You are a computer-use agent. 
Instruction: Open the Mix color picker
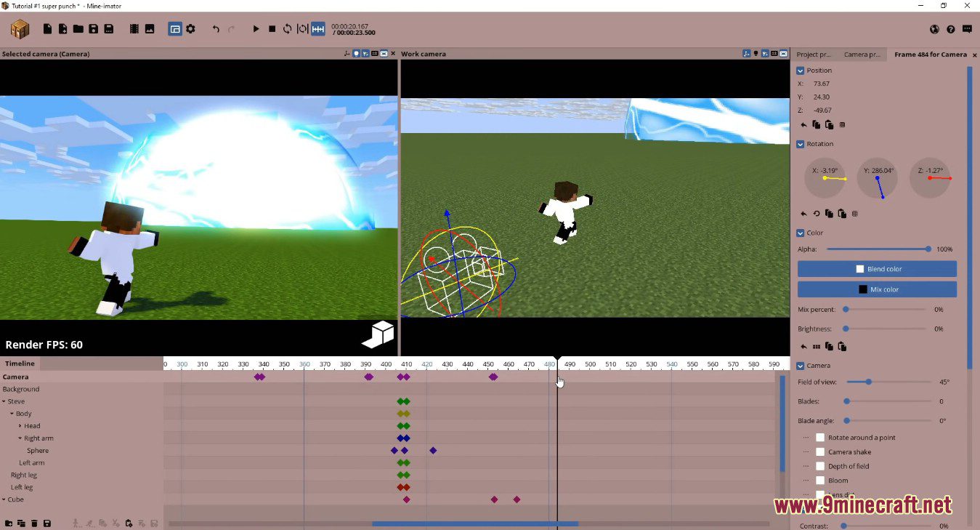[877, 289]
